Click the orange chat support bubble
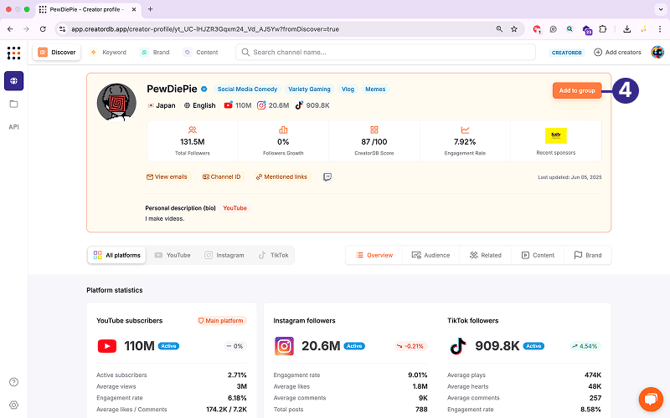Screen dimensions: 670x418 pyautogui.click(x=651, y=399)
